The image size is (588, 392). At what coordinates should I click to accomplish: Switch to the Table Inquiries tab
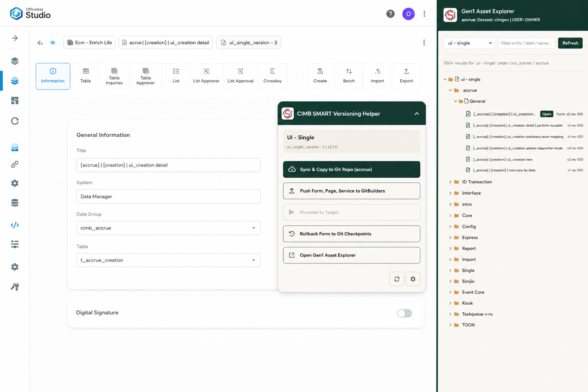pyautogui.click(x=114, y=76)
